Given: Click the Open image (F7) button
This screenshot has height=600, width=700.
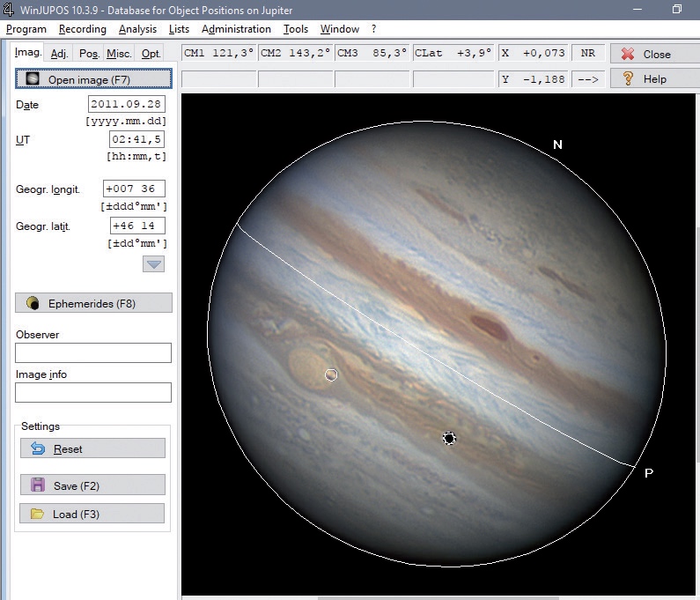Looking at the screenshot, I should tap(93, 79).
